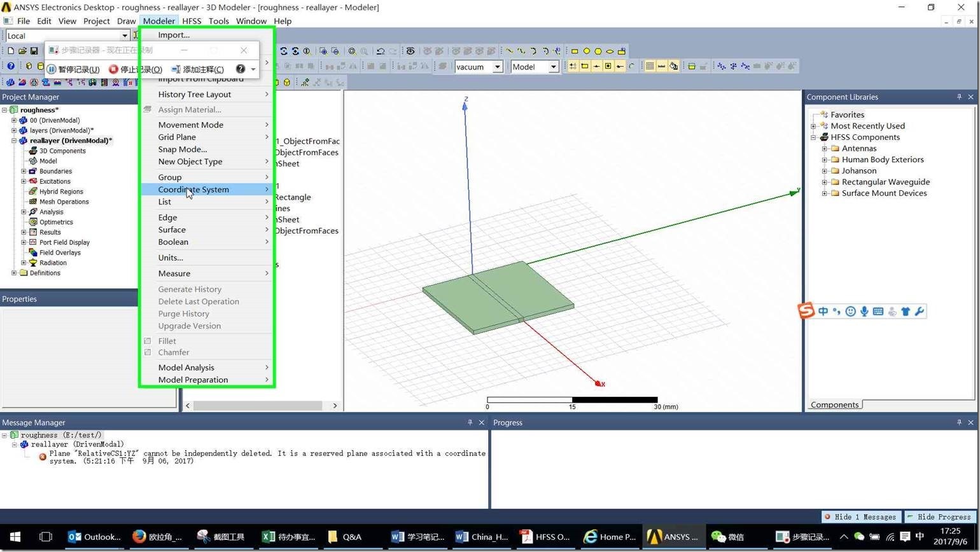Click right arrow of history tree scrollbar
Screen dimensions: 980x552
(x=335, y=406)
